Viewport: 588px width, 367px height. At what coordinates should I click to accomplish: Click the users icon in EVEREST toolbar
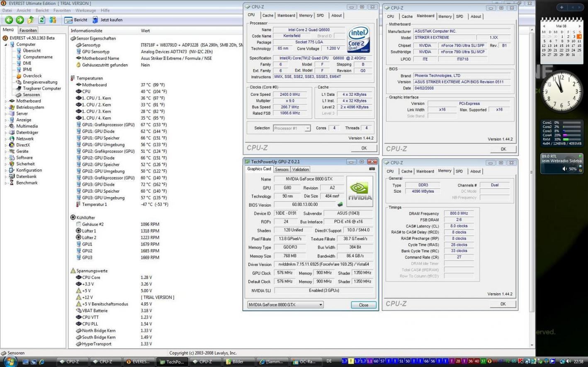(53, 20)
